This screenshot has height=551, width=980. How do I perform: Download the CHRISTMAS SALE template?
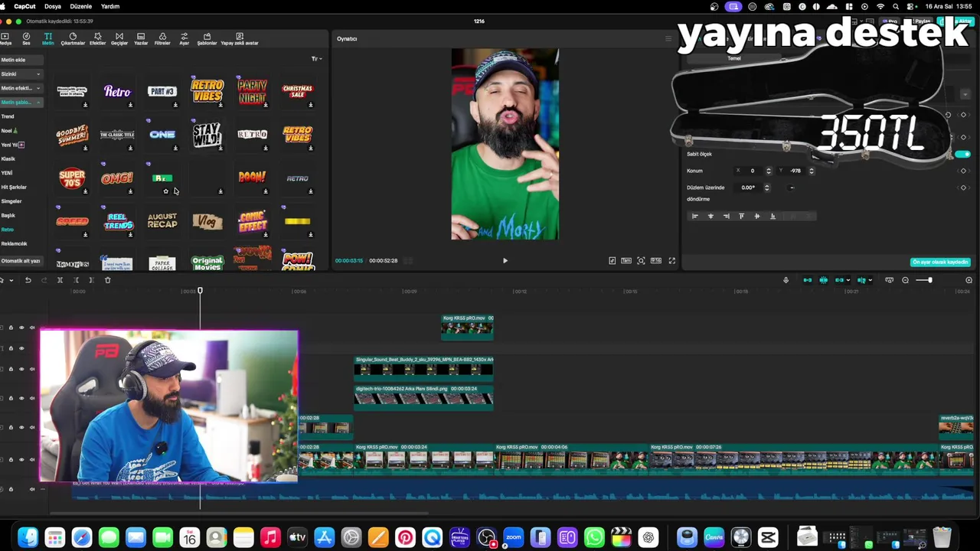(x=310, y=105)
